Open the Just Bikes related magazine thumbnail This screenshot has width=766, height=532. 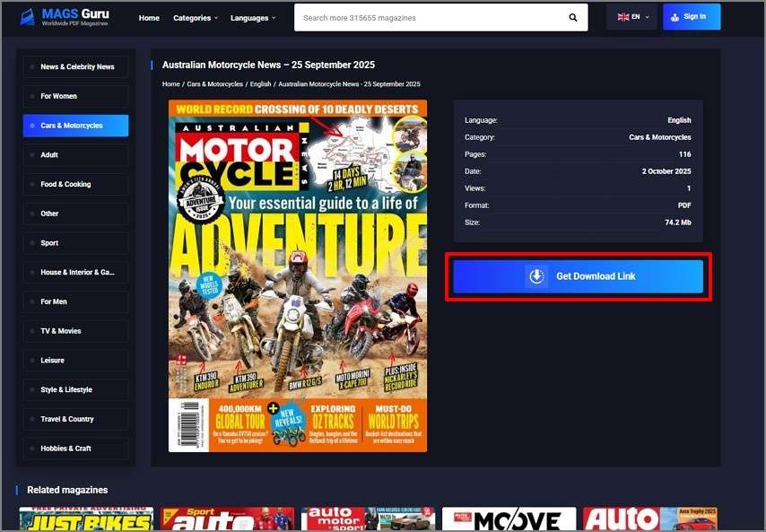pyautogui.click(x=85, y=519)
